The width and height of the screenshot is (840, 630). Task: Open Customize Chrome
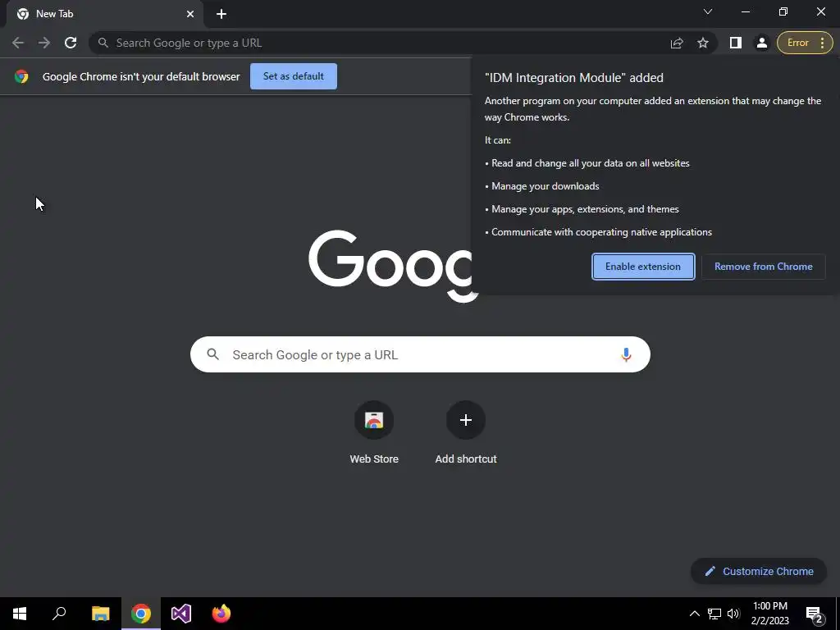(x=759, y=571)
